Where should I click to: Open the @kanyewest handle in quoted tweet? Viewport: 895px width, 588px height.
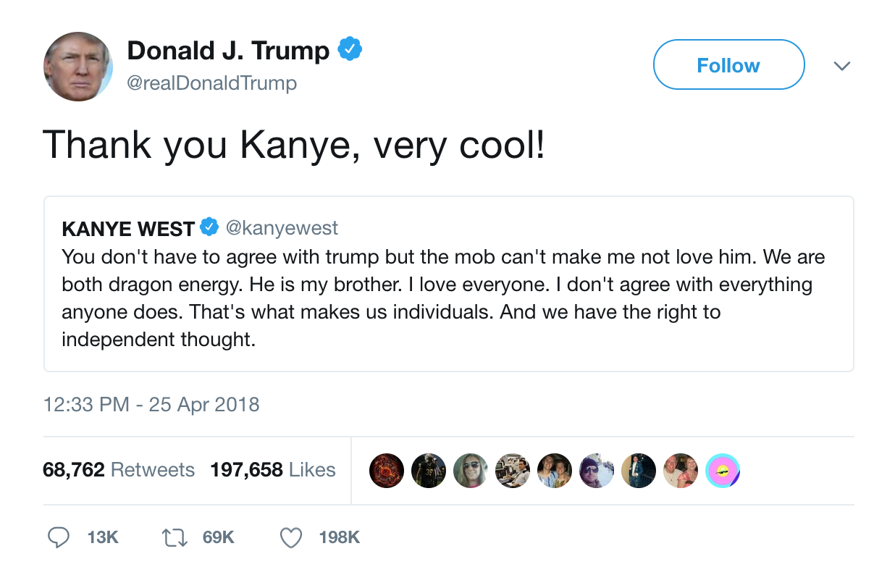click(282, 228)
